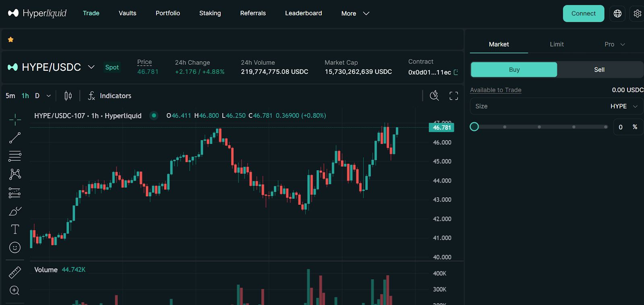The width and height of the screenshot is (644, 305).
Task: Select the crosshair cursor tool
Action: [x=15, y=119]
